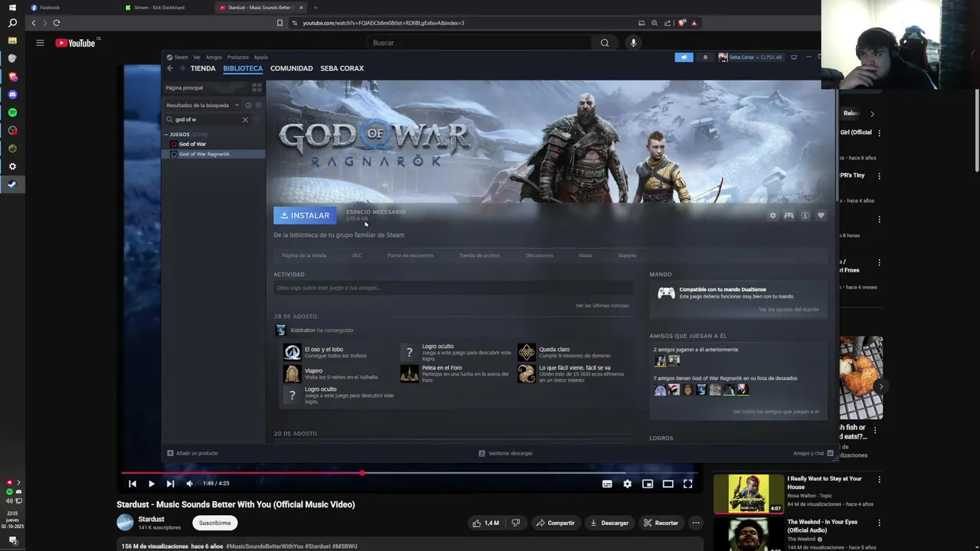
Task: Open the Discusiones game tab
Action: point(539,256)
